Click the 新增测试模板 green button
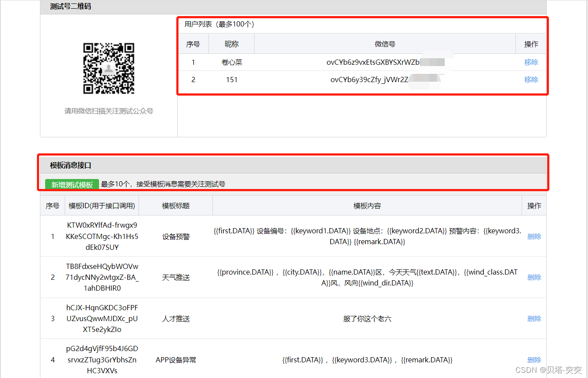The width and height of the screenshot is (588, 378). pyautogui.click(x=72, y=185)
